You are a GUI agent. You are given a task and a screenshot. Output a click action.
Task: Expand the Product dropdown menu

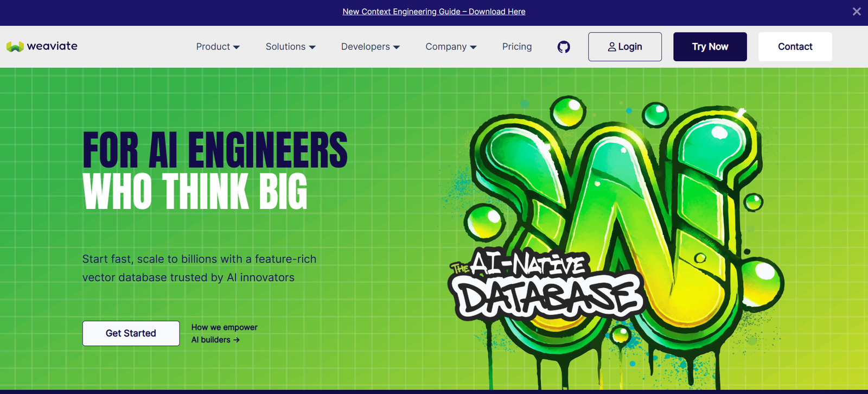tap(218, 47)
